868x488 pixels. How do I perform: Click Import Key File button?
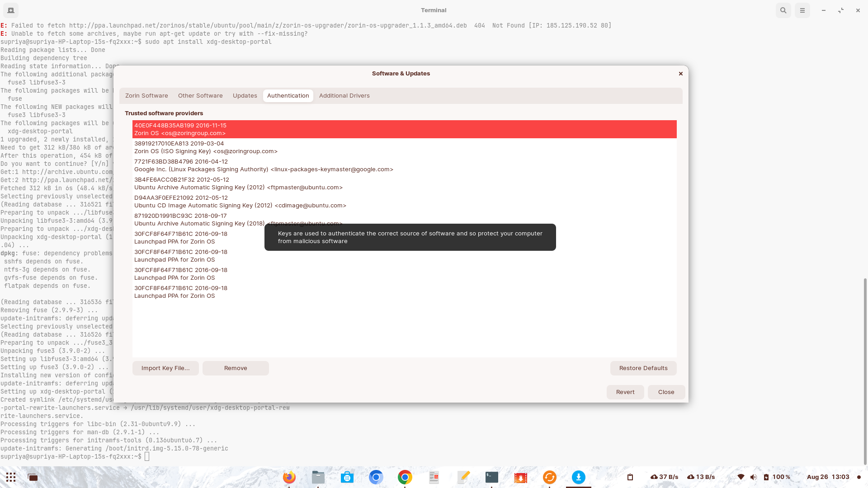pos(165,368)
